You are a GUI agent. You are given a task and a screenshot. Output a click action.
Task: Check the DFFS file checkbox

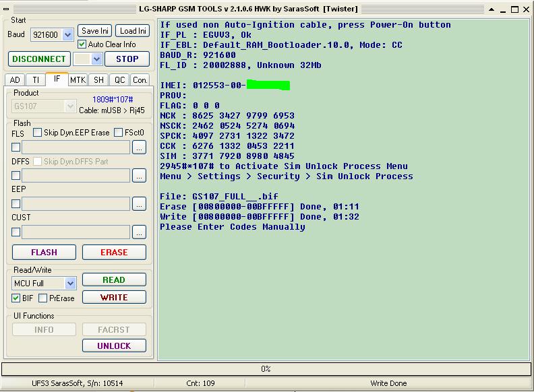coord(16,176)
